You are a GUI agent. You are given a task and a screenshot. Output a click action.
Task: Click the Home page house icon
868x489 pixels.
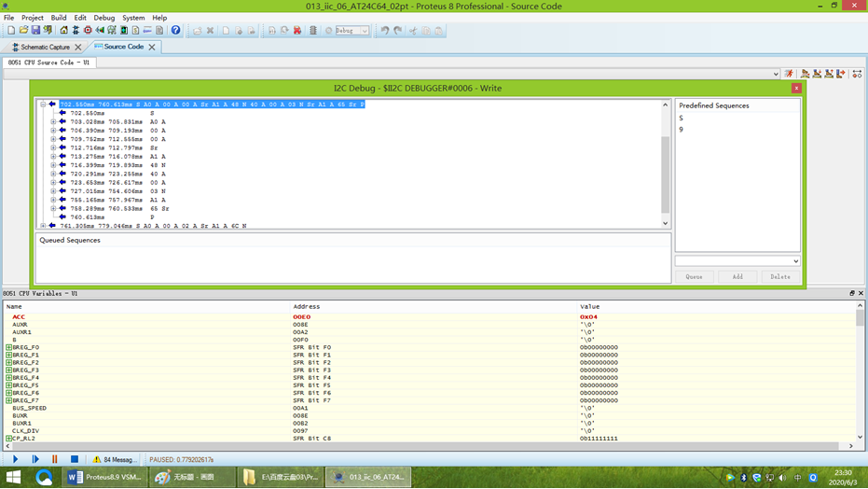pos(63,31)
